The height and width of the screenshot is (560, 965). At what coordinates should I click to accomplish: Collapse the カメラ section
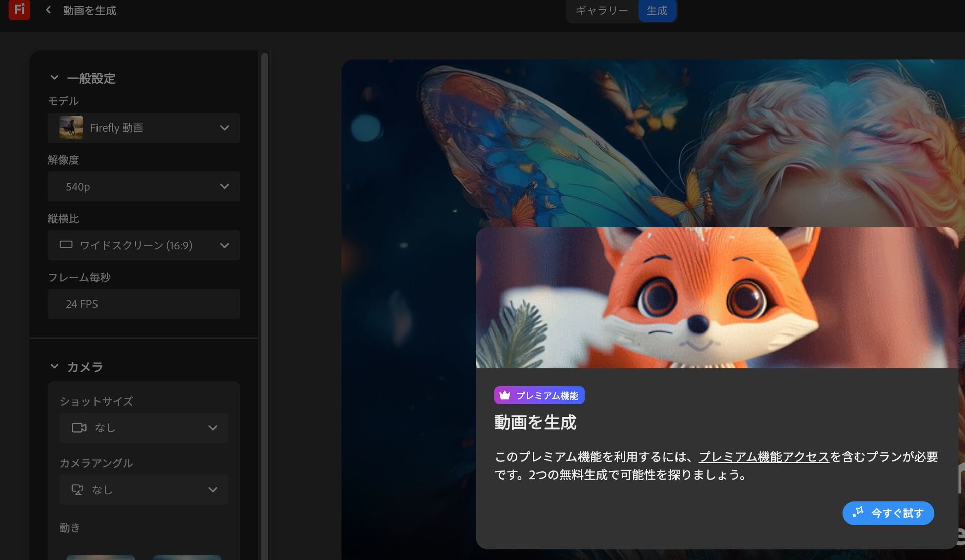point(54,366)
